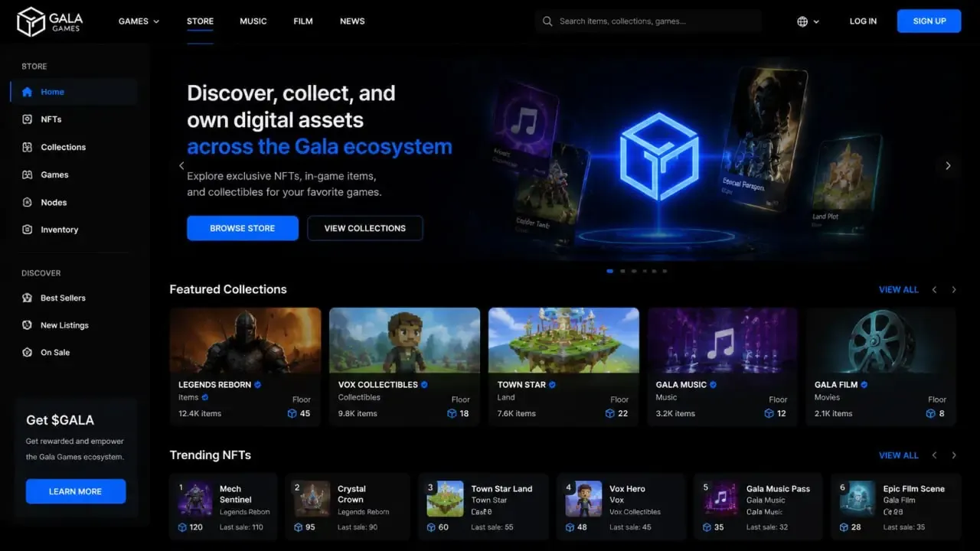
Task: Click the VIEW COLLECTIONS button
Action: pos(365,228)
